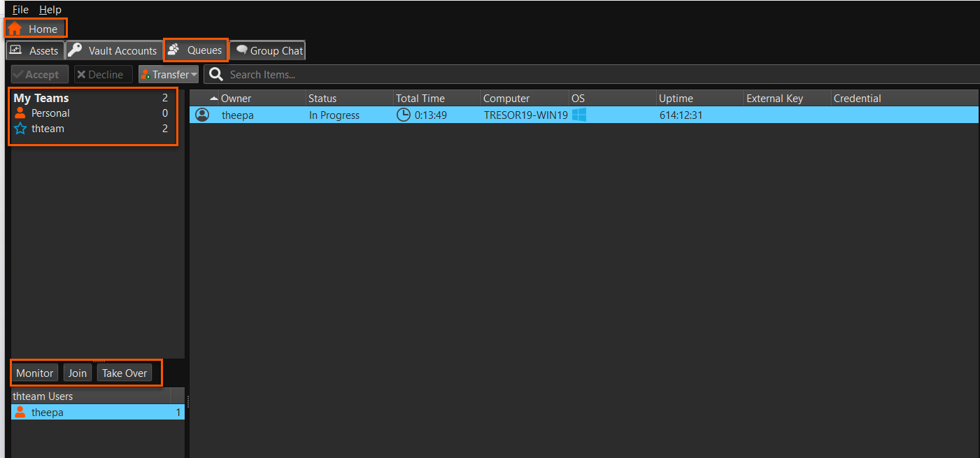Click the Transfer arrows icon on the toolbar

point(145,74)
